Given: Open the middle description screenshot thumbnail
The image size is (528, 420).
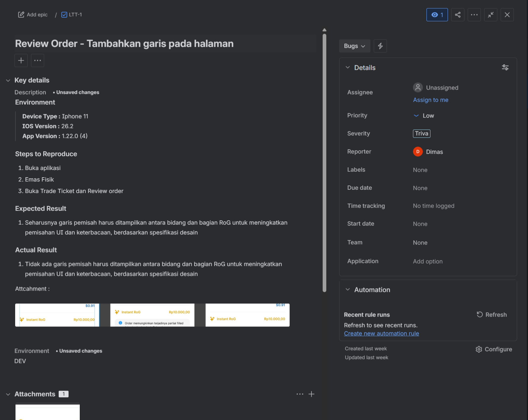Looking at the screenshot, I should [152, 315].
